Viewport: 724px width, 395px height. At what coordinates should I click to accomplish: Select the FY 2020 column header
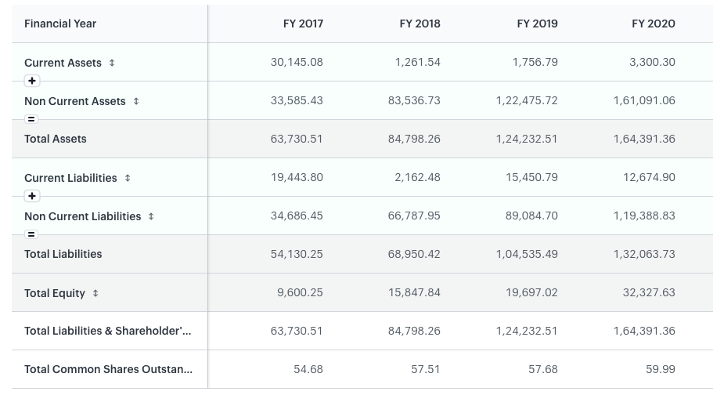(654, 24)
